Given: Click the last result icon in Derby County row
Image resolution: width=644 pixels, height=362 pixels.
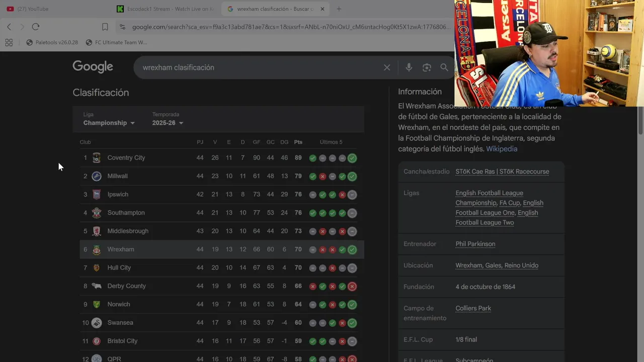Looking at the screenshot, I should point(352,287).
